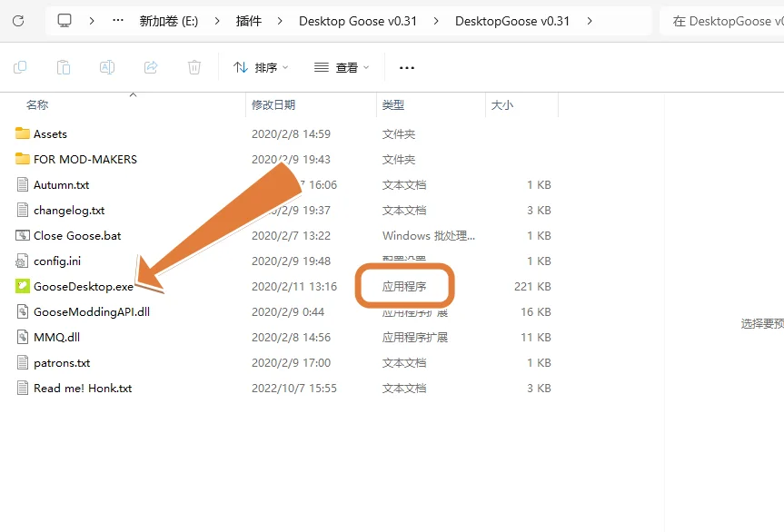Image resolution: width=784 pixels, height=532 pixels.
Task: Click the Read me! Honk.txt file icon
Action: pos(23,389)
